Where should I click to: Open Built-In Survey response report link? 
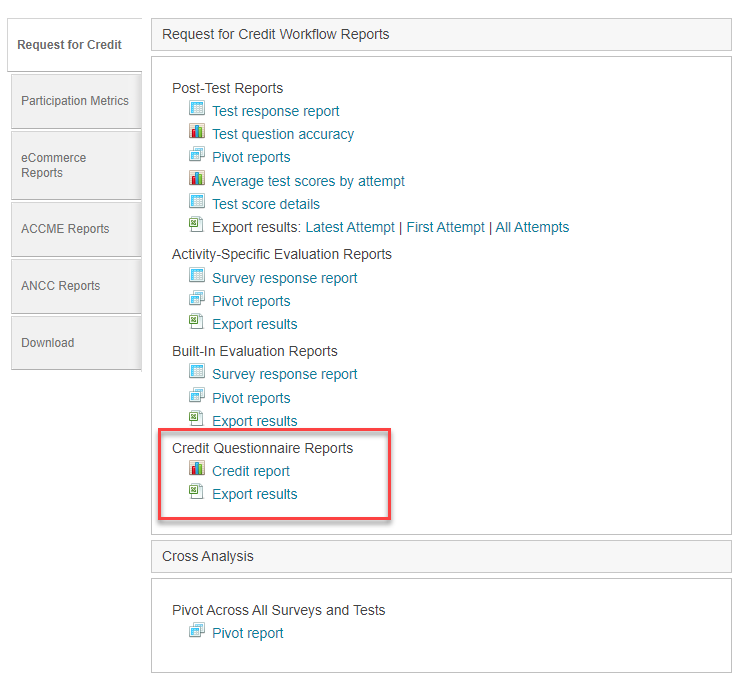point(284,374)
